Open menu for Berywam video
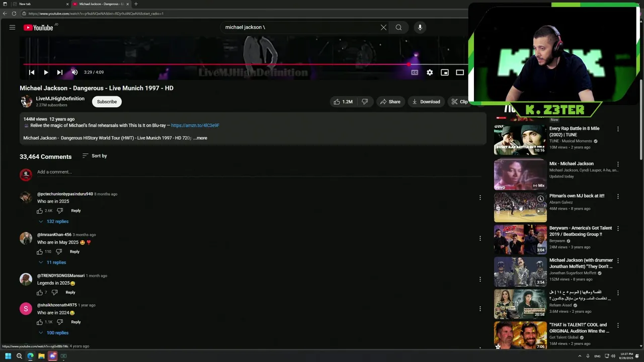 click(x=618, y=228)
